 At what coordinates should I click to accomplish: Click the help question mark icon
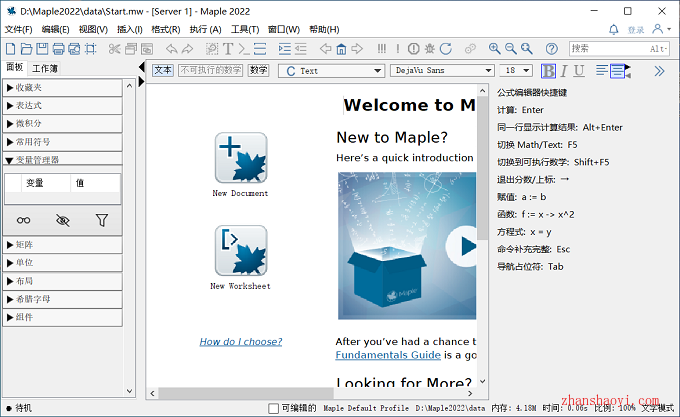[x=552, y=49]
